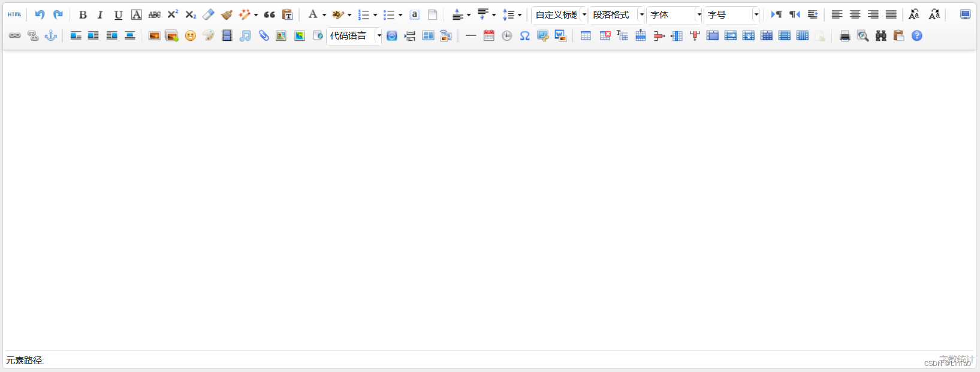Click inside the blank editing area
The height and width of the screenshot is (372, 980).
click(490, 200)
